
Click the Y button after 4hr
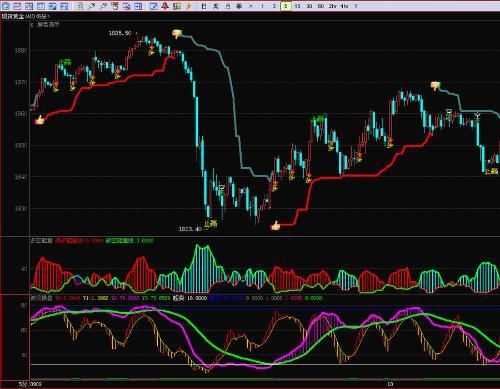click(356, 6)
